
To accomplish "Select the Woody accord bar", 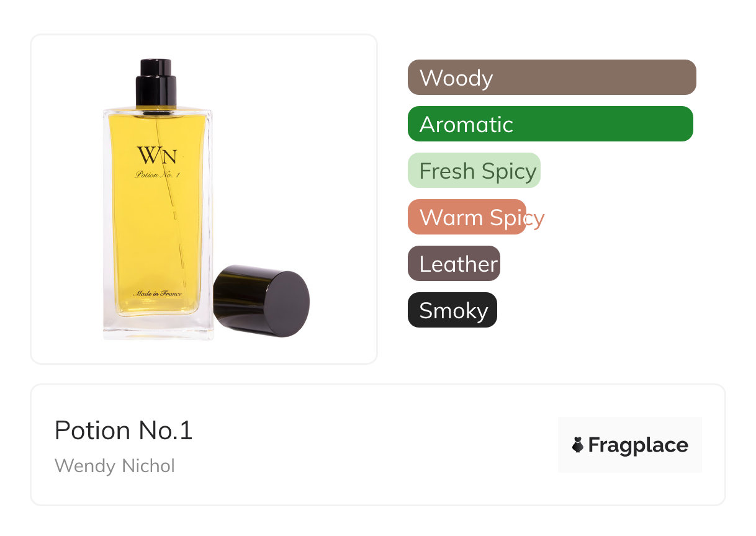I will (552, 78).
